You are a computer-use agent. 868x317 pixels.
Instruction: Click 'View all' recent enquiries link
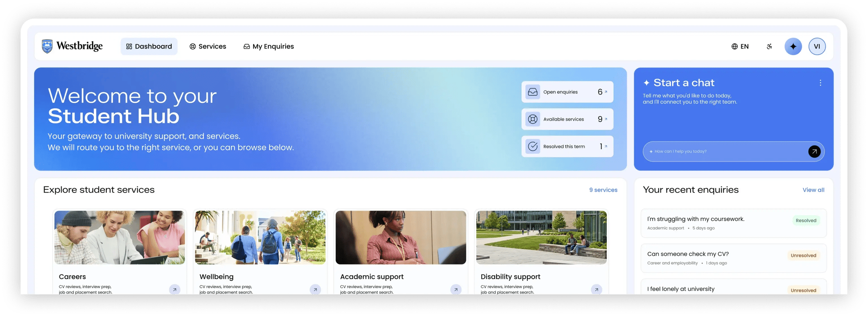813,190
